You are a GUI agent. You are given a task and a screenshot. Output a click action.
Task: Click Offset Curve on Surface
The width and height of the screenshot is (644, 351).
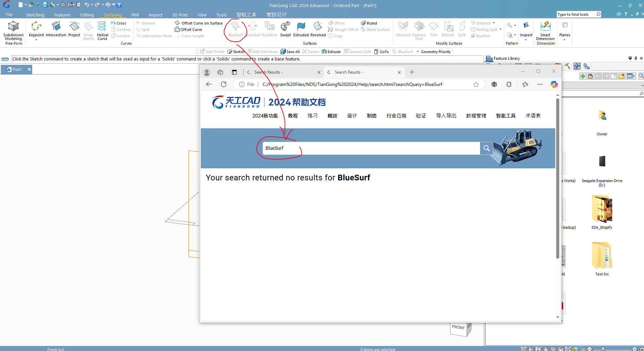(199, 23)
